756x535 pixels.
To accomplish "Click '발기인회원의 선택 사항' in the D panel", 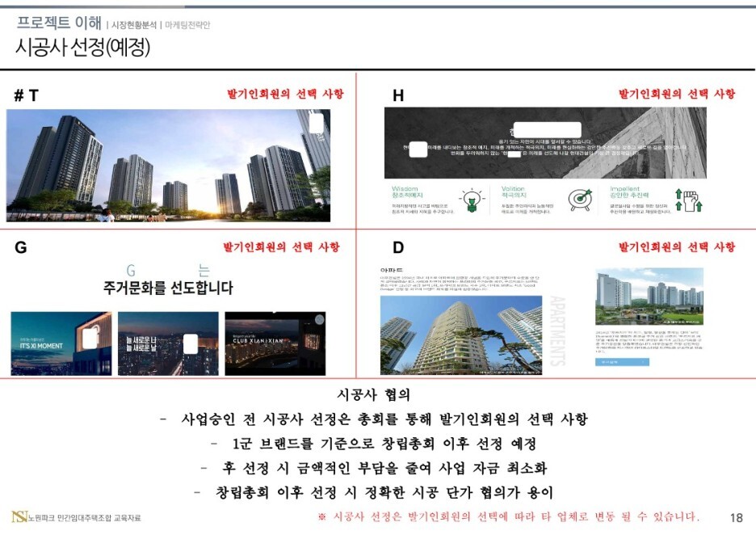I will tap(677, 247).
